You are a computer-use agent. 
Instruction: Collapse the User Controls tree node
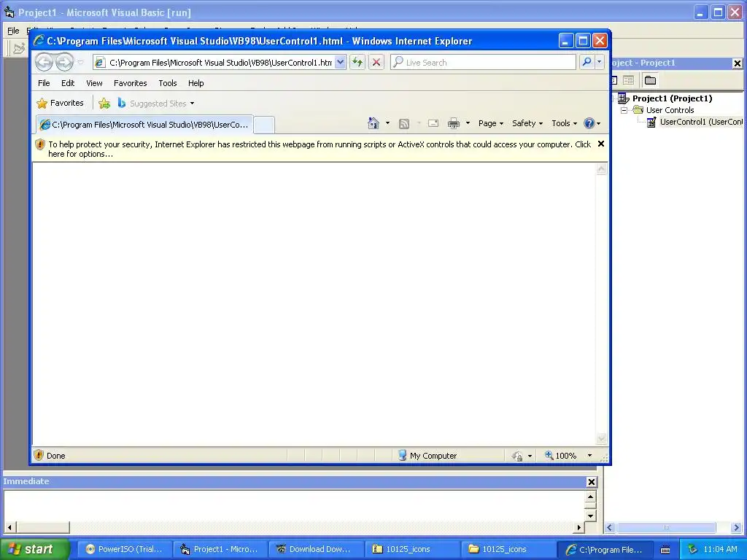click(x=624, y=110)
